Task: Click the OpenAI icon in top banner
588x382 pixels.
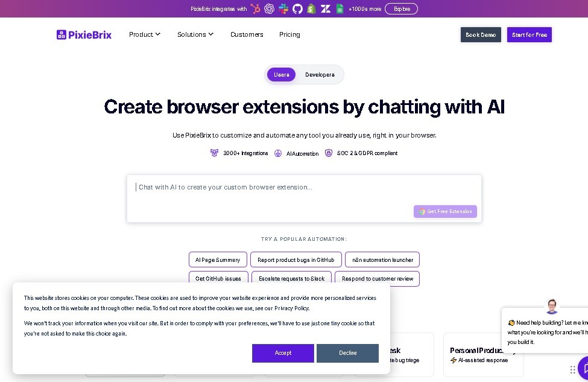Action: click(x=269, y=8)
